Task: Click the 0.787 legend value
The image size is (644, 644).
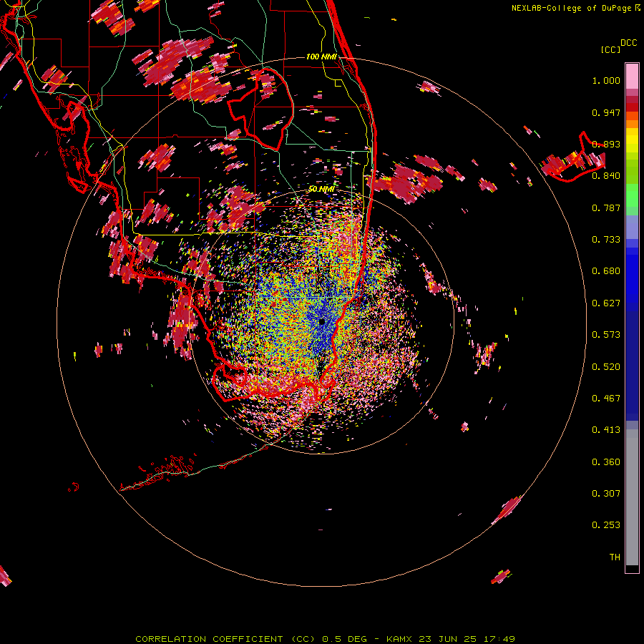Action: click(606, 208)
